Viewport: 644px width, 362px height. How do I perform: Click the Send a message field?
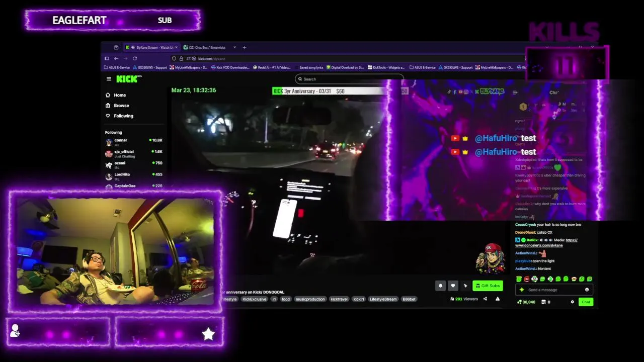coord(553,290)
